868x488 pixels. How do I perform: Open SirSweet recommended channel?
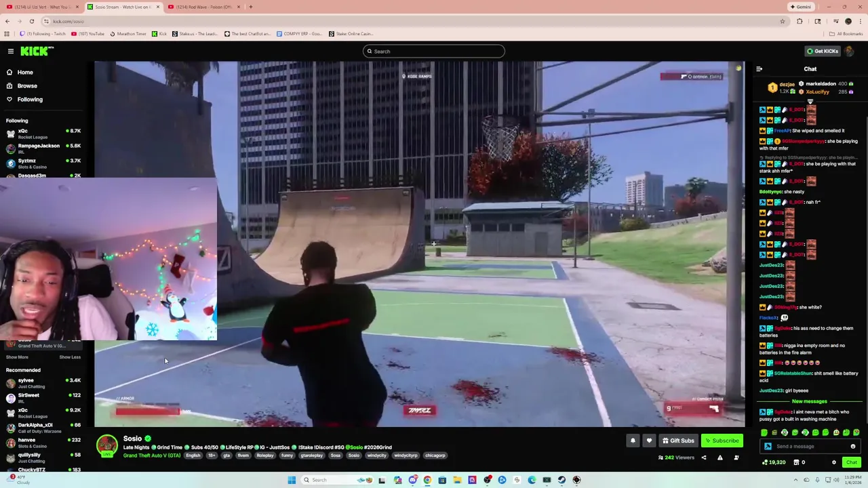tap(43, 397)
